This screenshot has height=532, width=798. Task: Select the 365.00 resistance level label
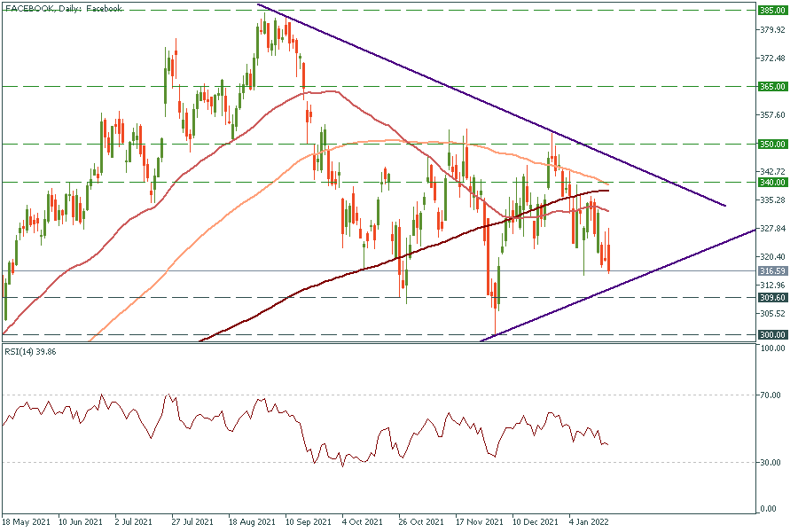click(x=772, y=87)
